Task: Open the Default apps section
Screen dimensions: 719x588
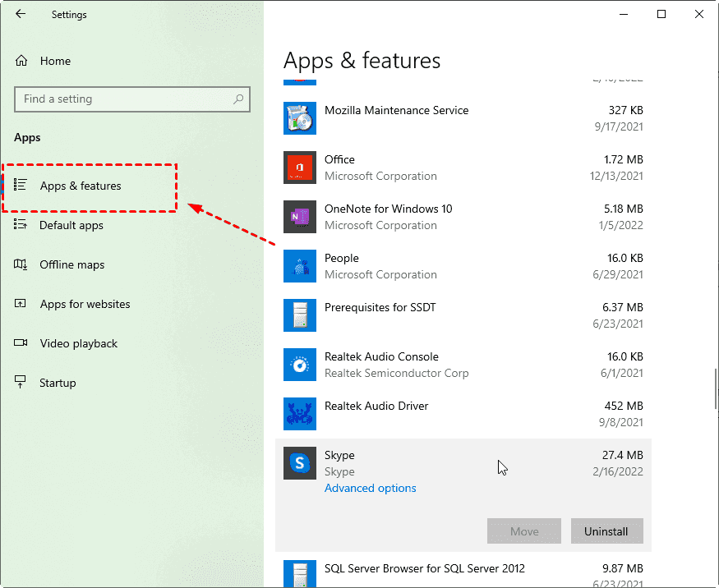Action: click(x=71, y=225)
